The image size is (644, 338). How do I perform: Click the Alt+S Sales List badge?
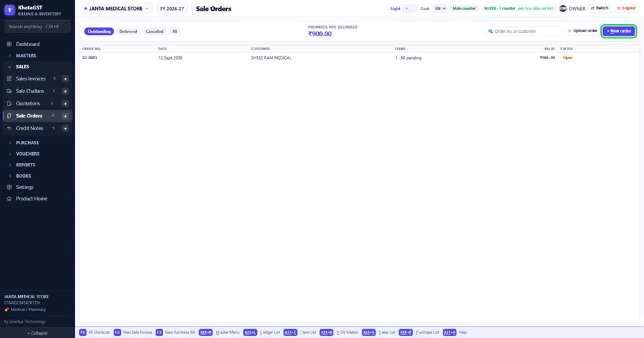click(x=368, y=332)
